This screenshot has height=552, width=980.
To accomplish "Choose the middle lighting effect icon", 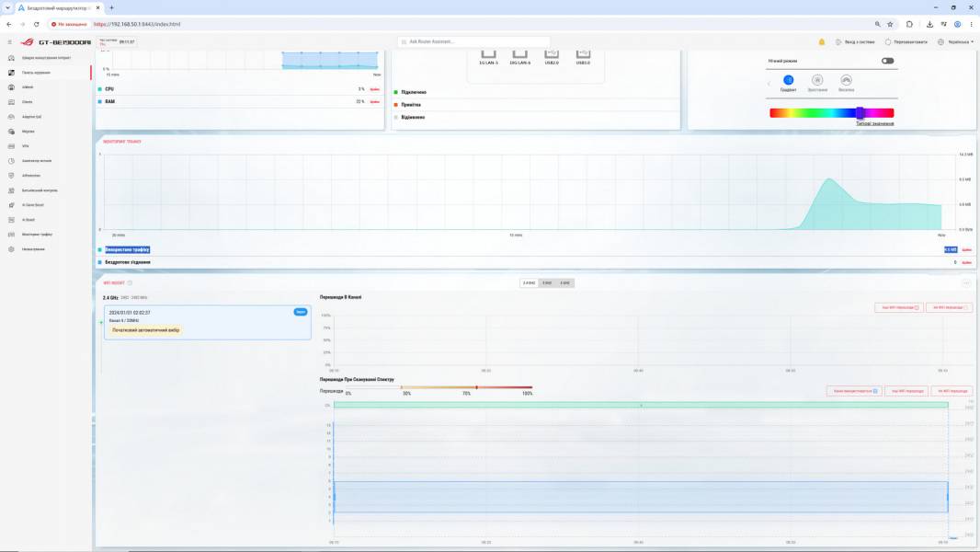I will point(817,80).
